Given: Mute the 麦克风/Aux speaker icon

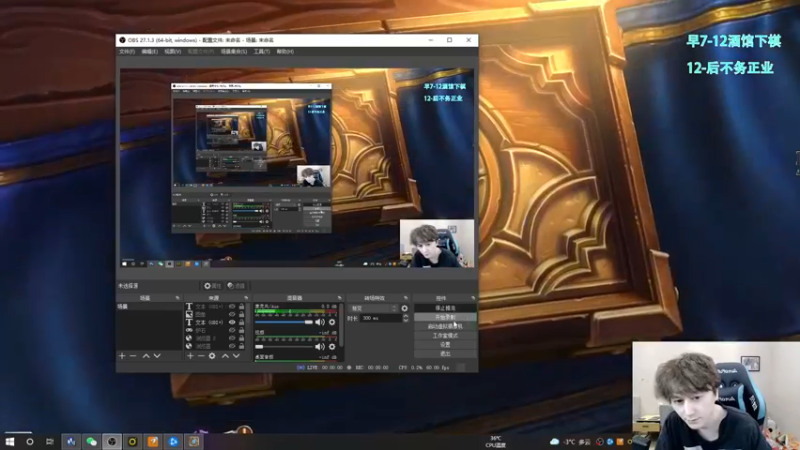Looking at the screenshot, I should [320, 322].
